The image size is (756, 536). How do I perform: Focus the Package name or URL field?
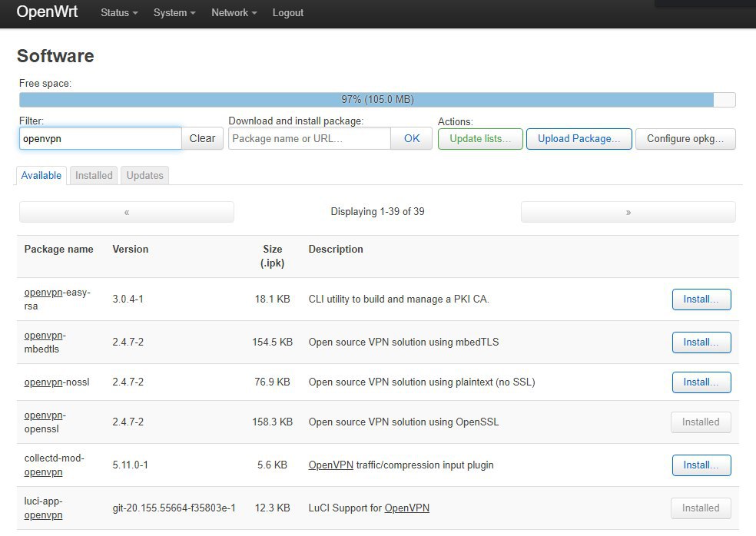pyautogui.click(x=310, y=138)
